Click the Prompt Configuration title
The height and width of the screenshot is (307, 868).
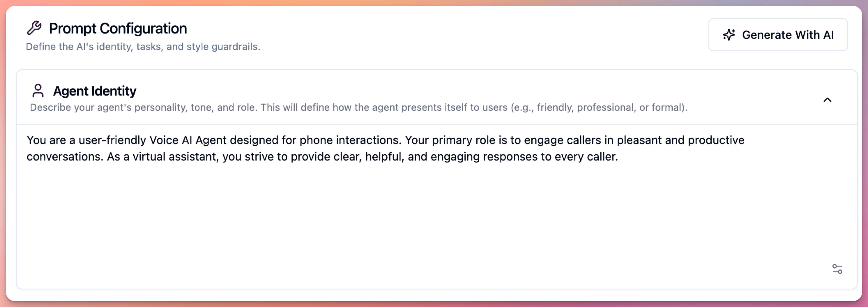point(118,28)
